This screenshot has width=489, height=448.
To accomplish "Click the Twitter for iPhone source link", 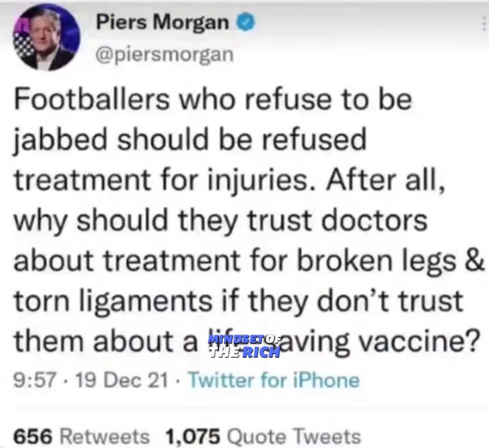I will point(274,380).
